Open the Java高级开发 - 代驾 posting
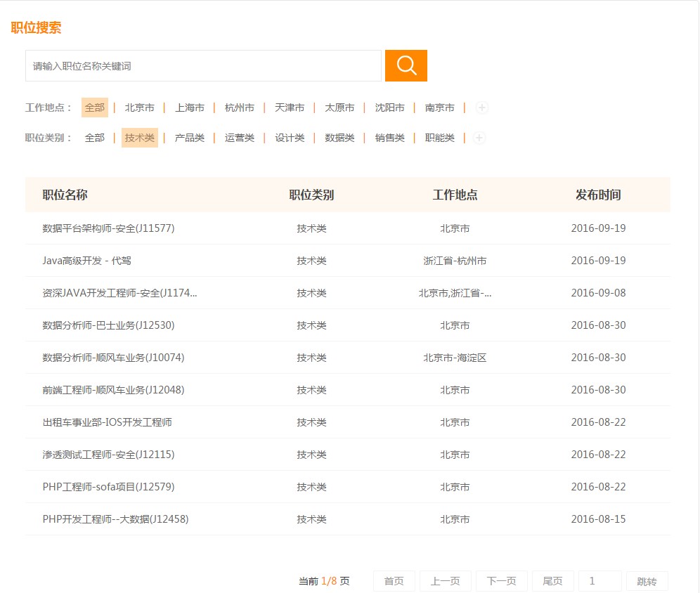 pos(86,261)
